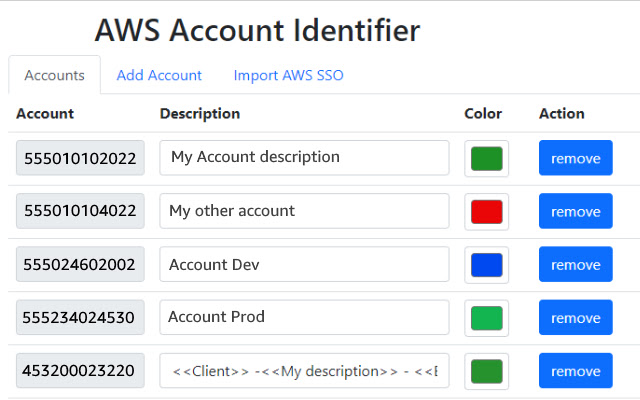640x400 pixels.
Task: Remove the Account Dev row
Action: point(575,264)
